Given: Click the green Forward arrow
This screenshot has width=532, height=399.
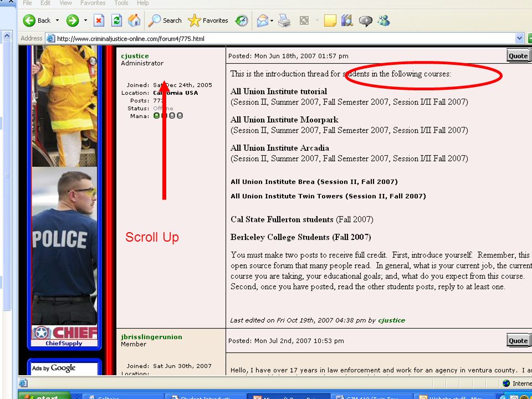Looking at the screenshot, I should pos(72,21).
